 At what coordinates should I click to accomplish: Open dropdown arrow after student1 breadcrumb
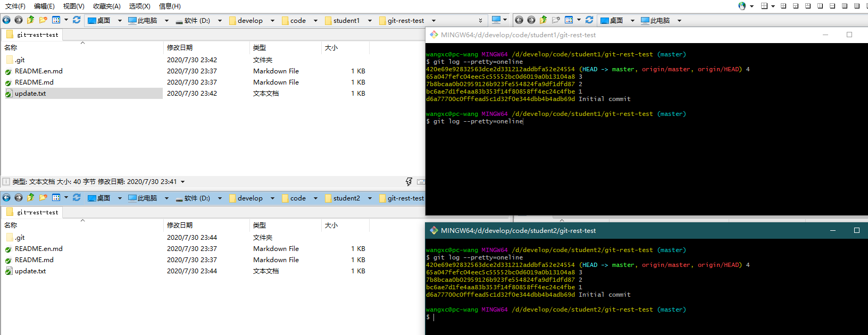tap(370, 21)
